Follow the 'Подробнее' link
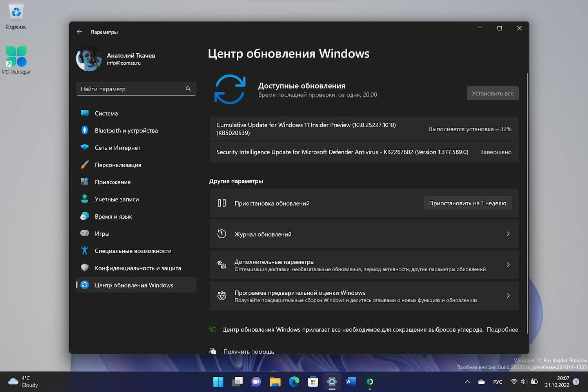This screenshot has height=392, width=588. click(502, 330)
